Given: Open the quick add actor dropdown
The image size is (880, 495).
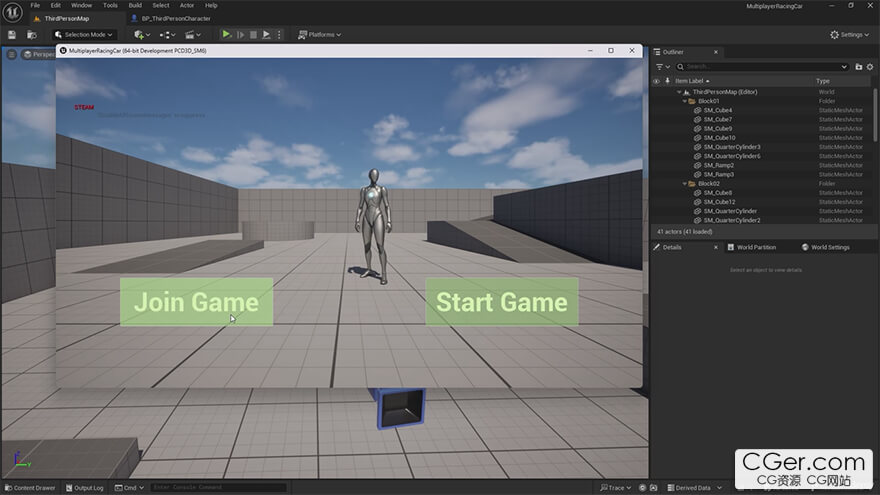Looking at the screenshot, I should [x=141, y=35].
